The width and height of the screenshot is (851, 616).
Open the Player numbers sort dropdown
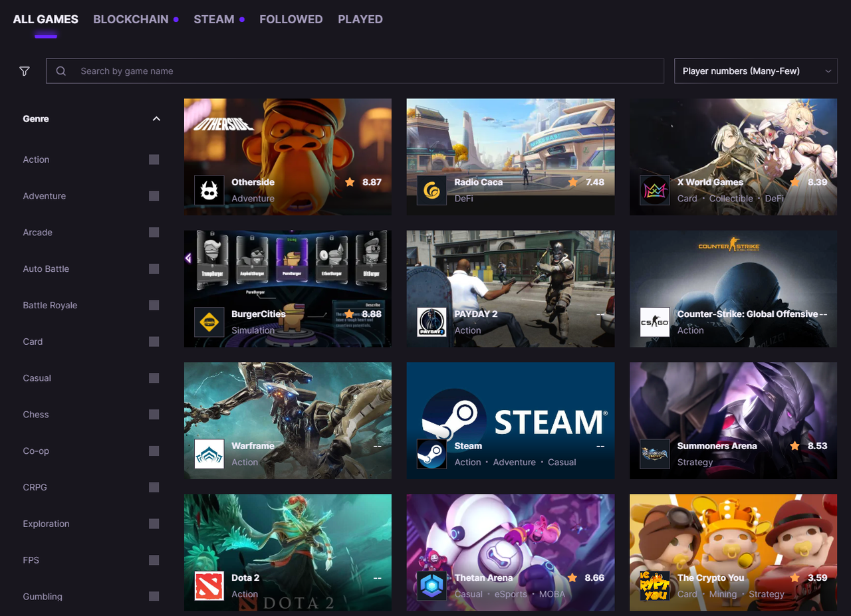756,70
